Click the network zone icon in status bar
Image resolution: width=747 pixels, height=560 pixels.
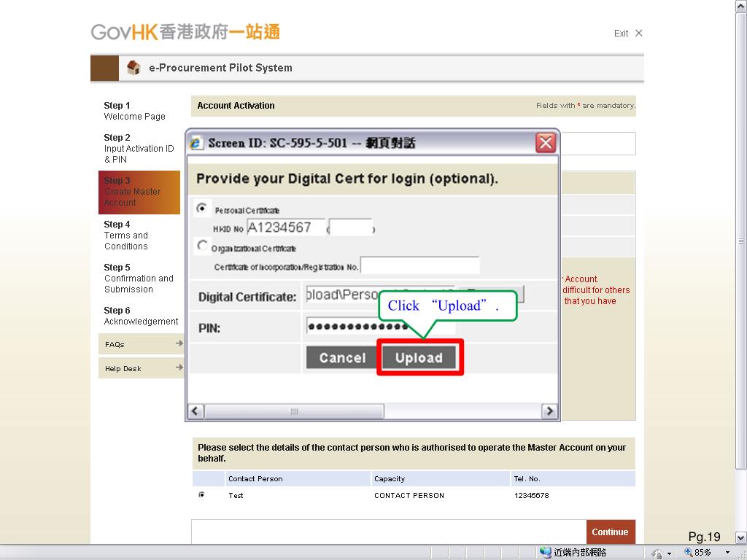tap(545, 553)
